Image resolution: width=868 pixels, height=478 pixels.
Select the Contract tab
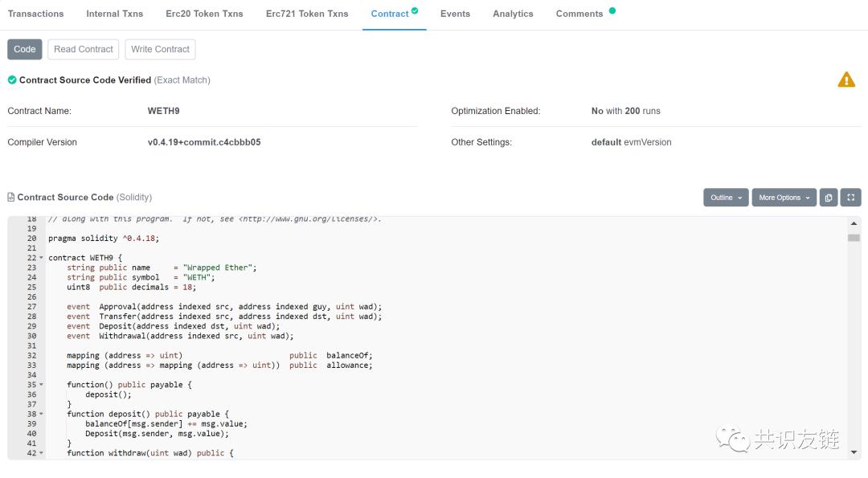click(394, 14)
